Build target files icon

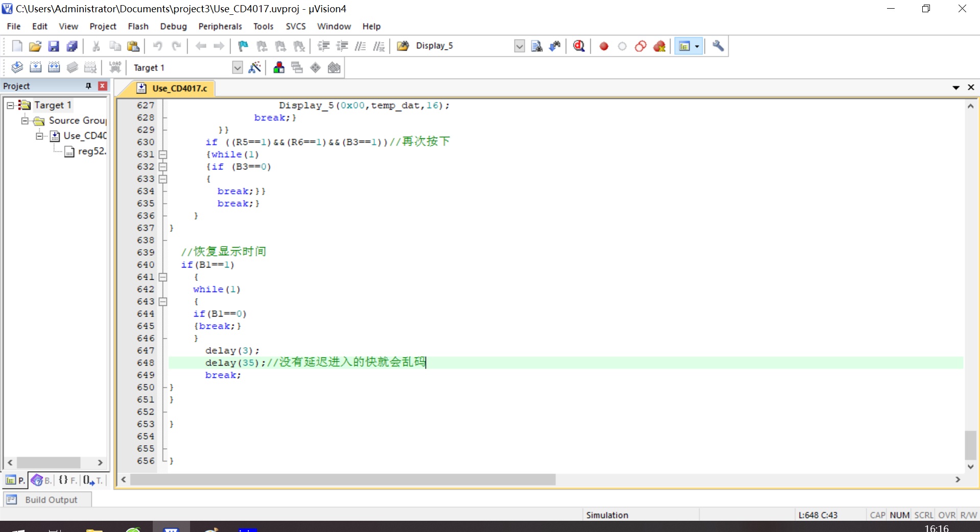35,67
